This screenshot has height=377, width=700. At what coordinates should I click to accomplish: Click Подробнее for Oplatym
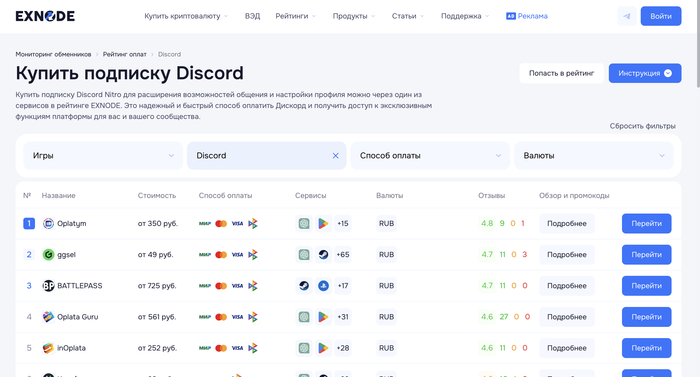click(567, 223)
